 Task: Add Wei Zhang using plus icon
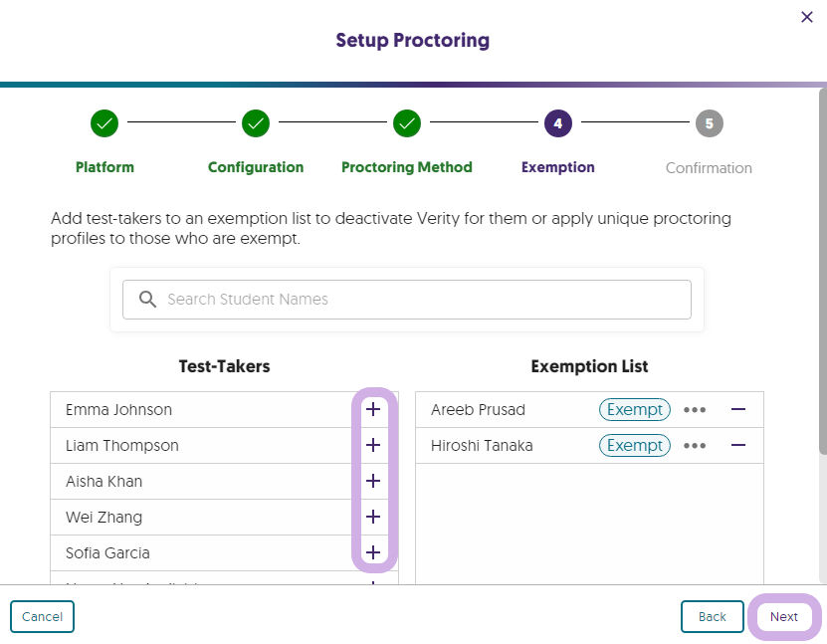point(373,517)
